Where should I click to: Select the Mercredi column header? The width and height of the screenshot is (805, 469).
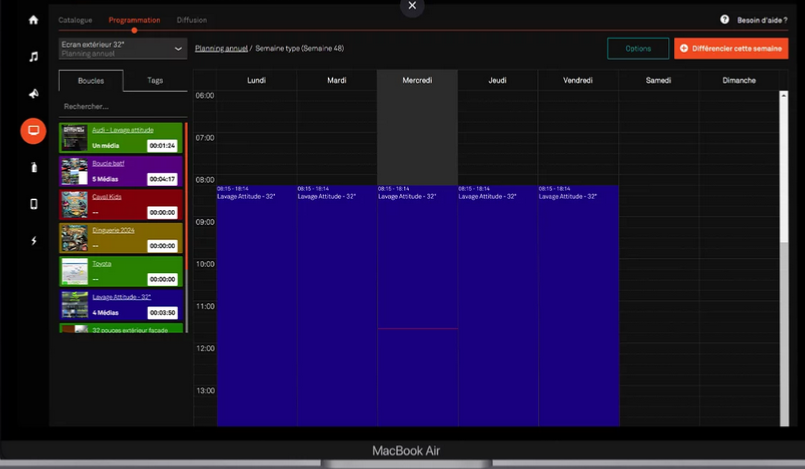point(417,80)
